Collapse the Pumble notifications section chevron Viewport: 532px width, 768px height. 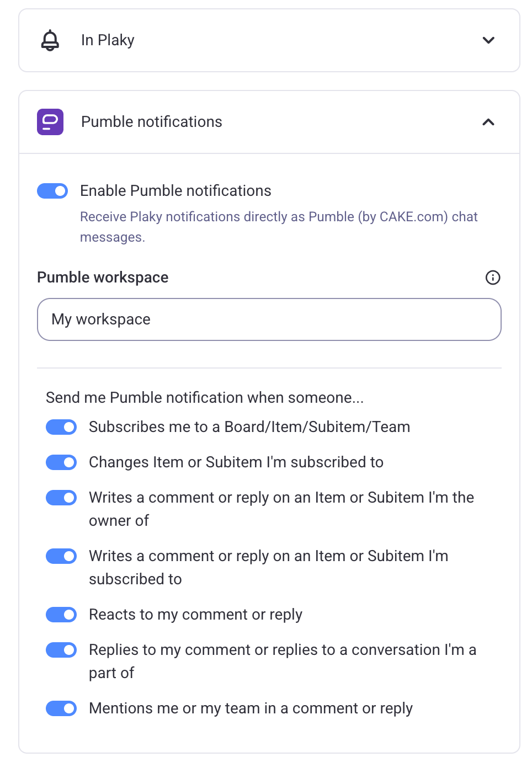point(488,122)
